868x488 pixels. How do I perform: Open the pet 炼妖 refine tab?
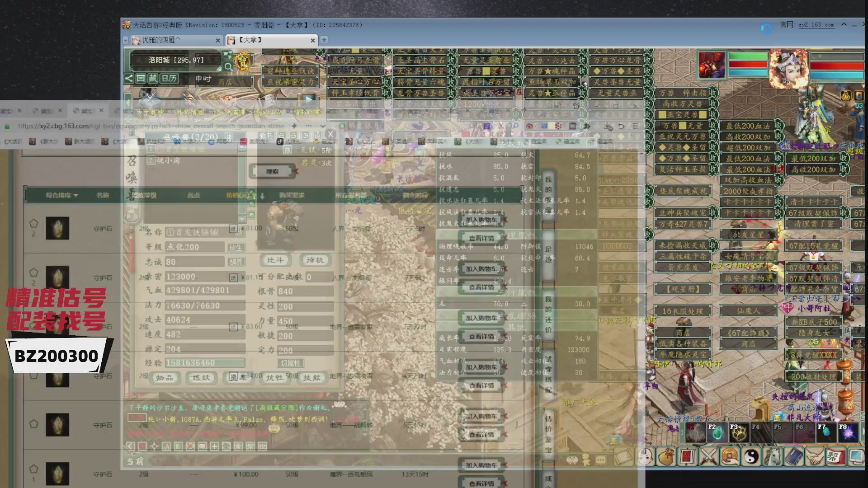pyautogui.click(x=201, y=378)
